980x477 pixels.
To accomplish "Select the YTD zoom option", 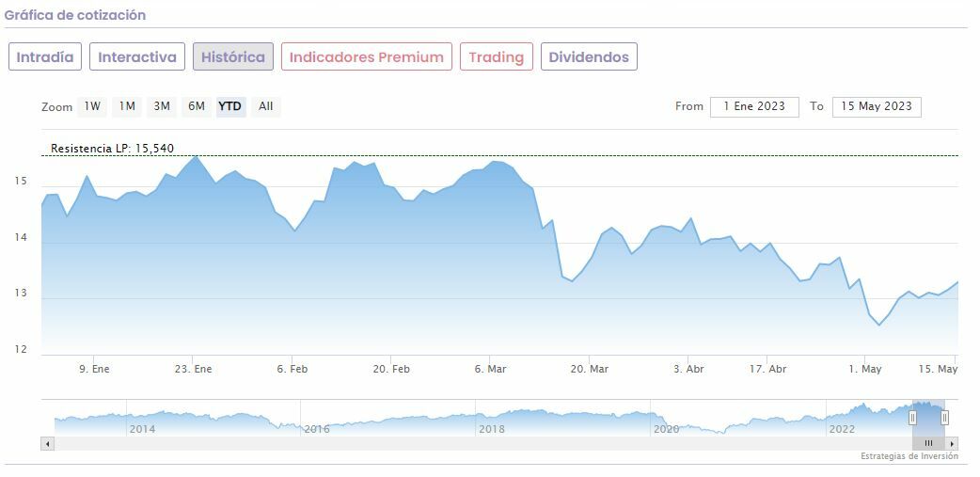I will coord(230,106).
